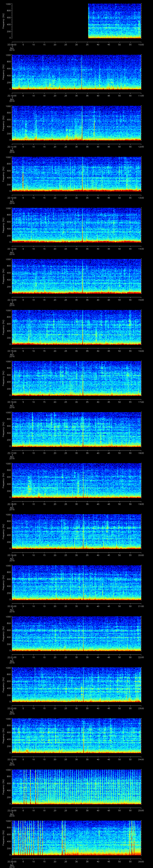Click Frequency (Hz) axis title of 22:09:00 panel
Image resolution: width=153 pixels, height=868 pixels.
3,21
